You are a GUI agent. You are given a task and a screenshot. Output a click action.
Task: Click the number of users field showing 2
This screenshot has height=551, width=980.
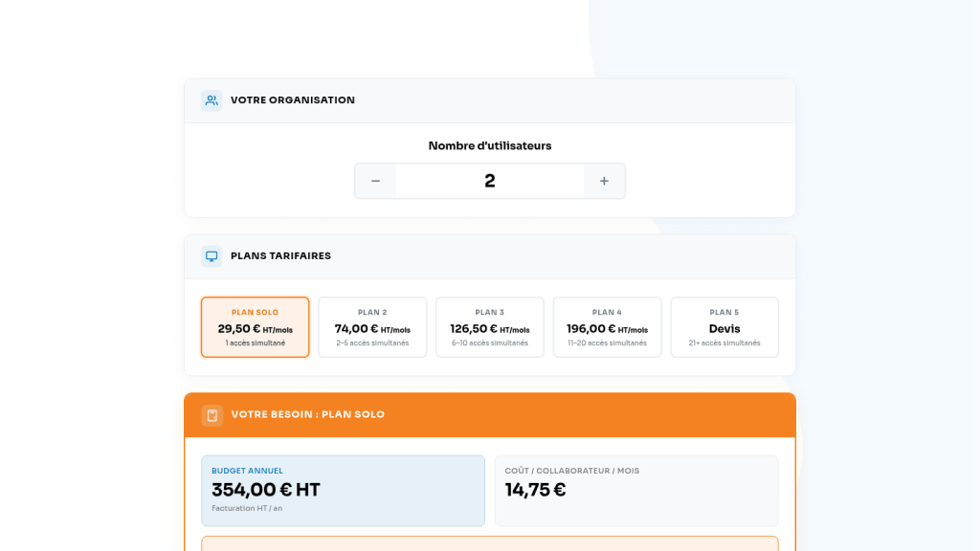click(x=490, y=181)
